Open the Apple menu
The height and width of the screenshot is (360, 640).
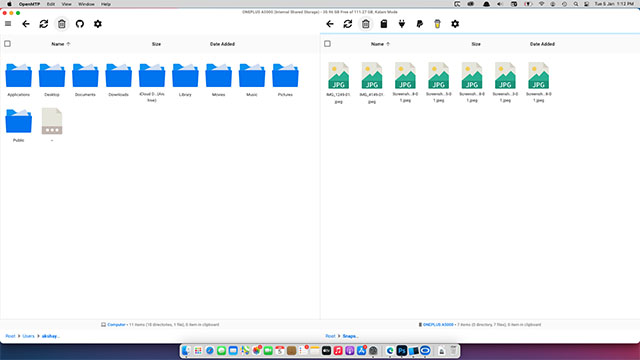(9, 4)
